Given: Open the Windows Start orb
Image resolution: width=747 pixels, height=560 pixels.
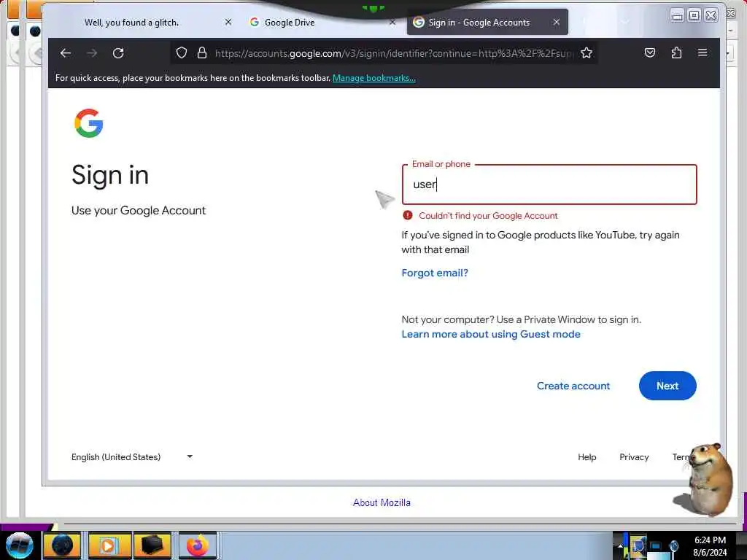Looking at the screenshot, I should pos(19,545).
